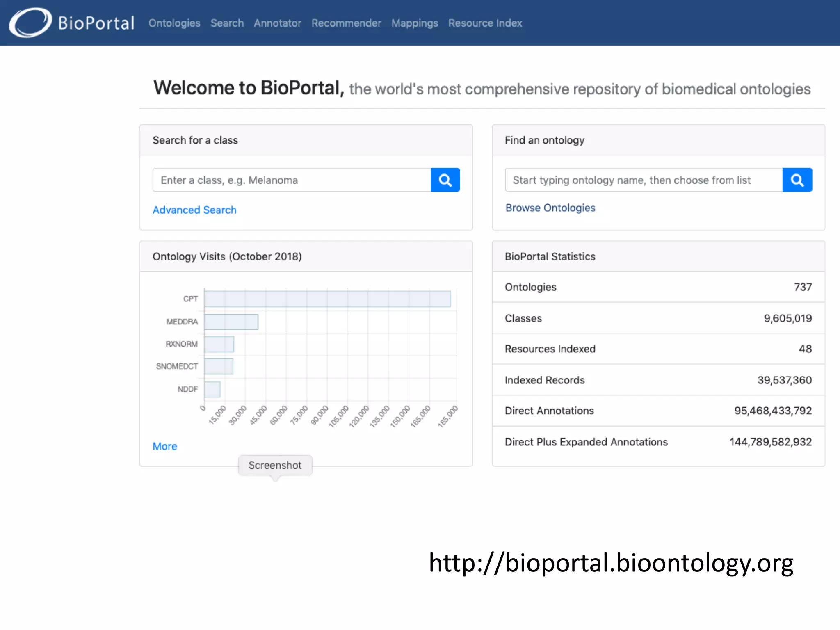Screen dimensions: 840x630
Task: Go to the Annotator page
Action: click(277, 23)
